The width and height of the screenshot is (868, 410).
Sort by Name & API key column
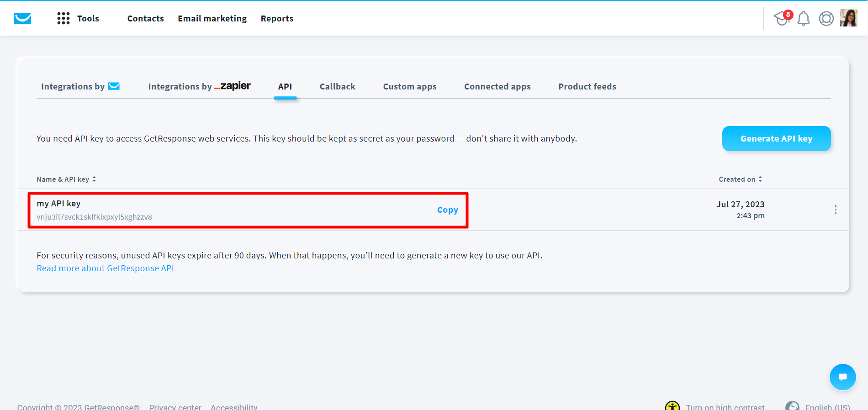[x=66, y=179]
